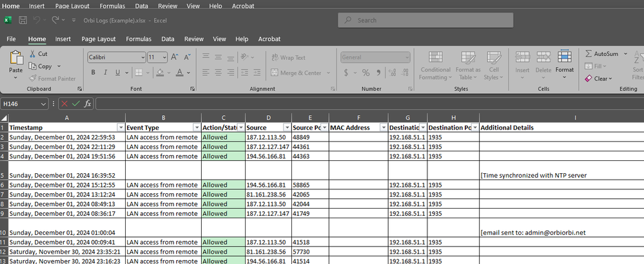This screenshot has width=644, height=264.
Task: Click Clear eraser button
Action: tap(598, 79)
